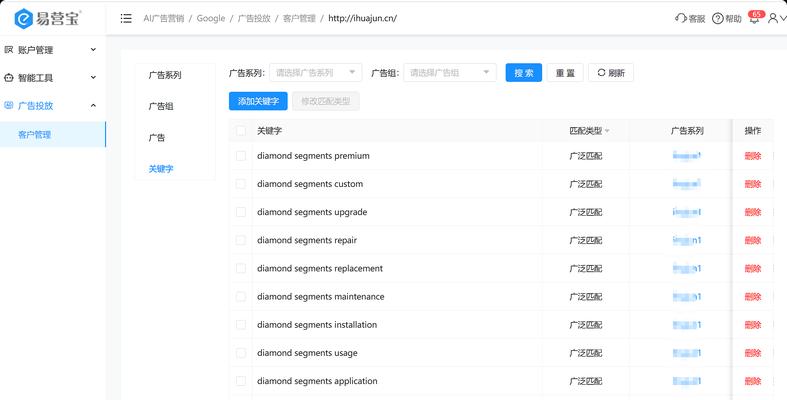The height and width of the screenshot is (400, 787).
Task: Switch to the 广告系列 tab
Action: 165,75
